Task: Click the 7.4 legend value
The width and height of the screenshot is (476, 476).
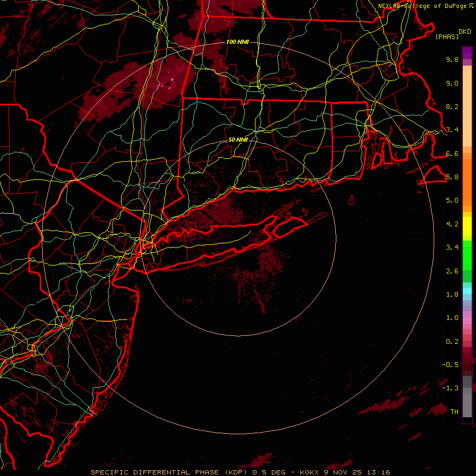Action: pos(452,130)
